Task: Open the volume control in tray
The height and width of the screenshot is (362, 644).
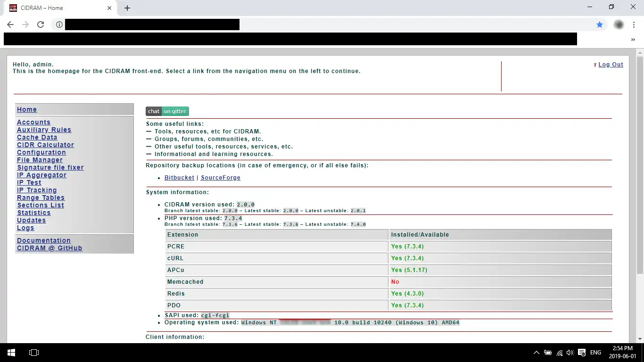Action: coord(570,353)
